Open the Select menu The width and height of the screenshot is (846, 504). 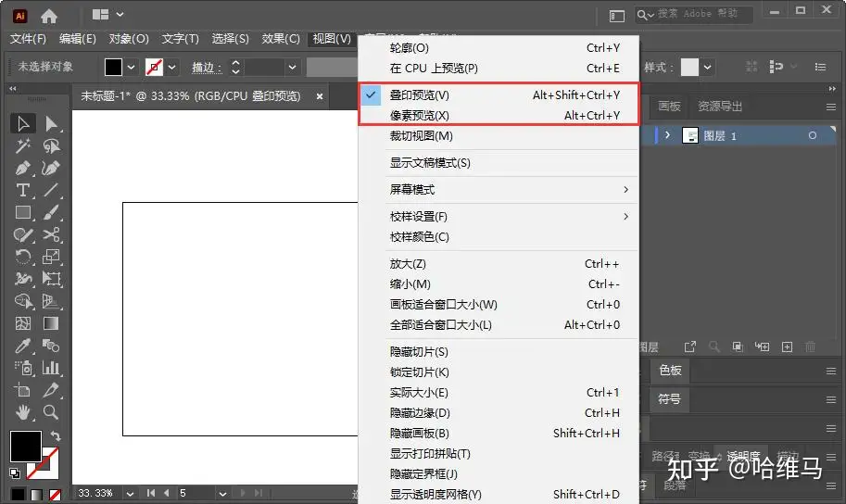[231, 39]
